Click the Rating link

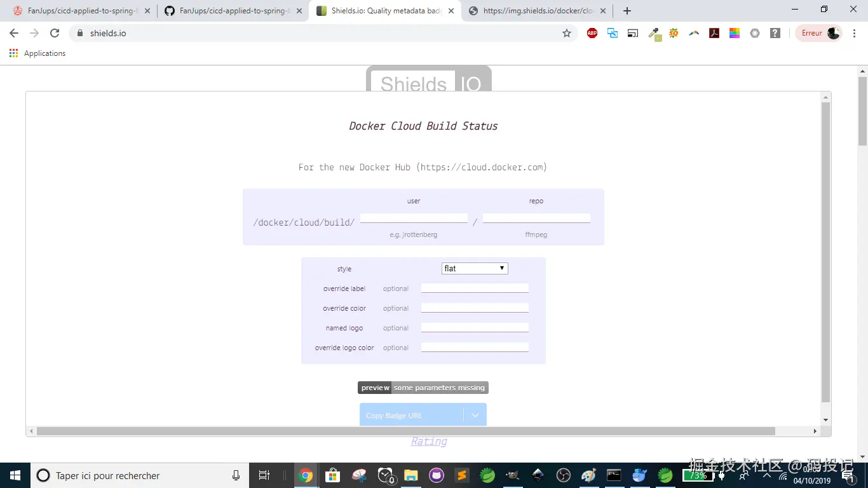pyautogui.click(x=429, y=442)
